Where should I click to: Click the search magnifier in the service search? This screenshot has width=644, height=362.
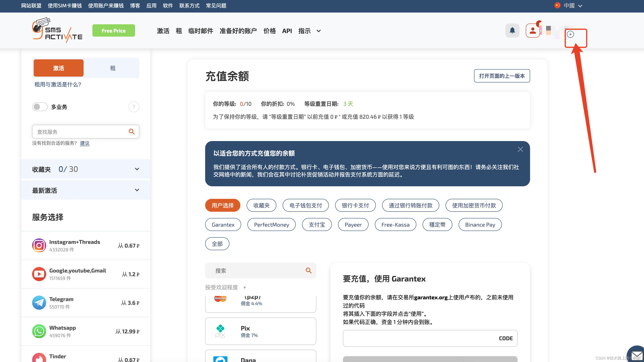[x=132, y=131]
